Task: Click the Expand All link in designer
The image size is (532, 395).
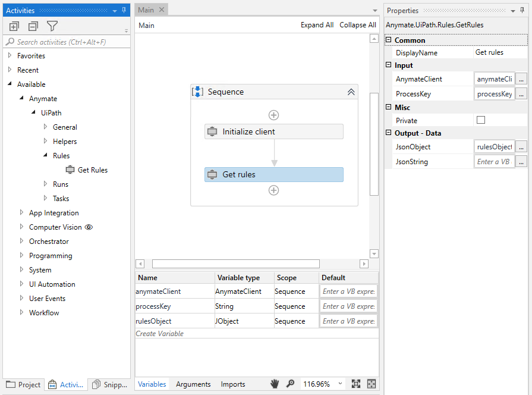Action: pos(317,25)
